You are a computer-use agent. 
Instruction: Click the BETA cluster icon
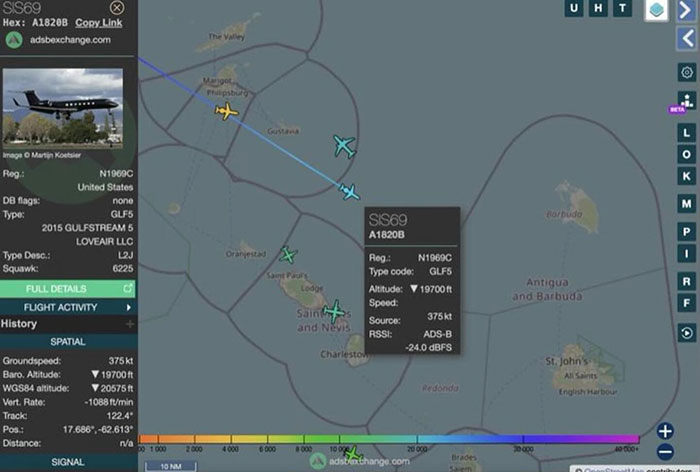coord(686,101)
